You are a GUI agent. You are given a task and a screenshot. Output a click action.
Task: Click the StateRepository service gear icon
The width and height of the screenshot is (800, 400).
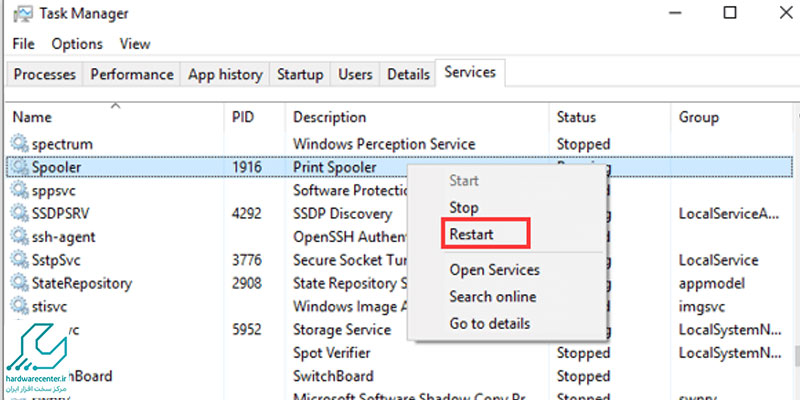coord(19,283)
